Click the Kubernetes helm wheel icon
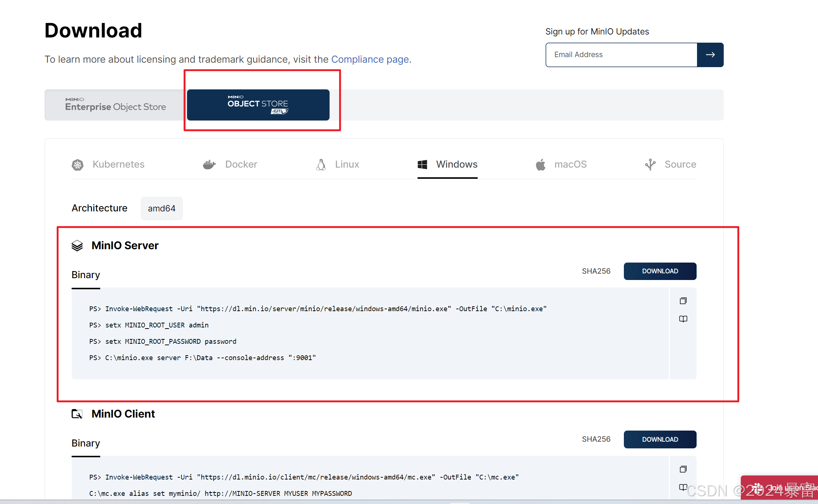 (x=78, y=165)
